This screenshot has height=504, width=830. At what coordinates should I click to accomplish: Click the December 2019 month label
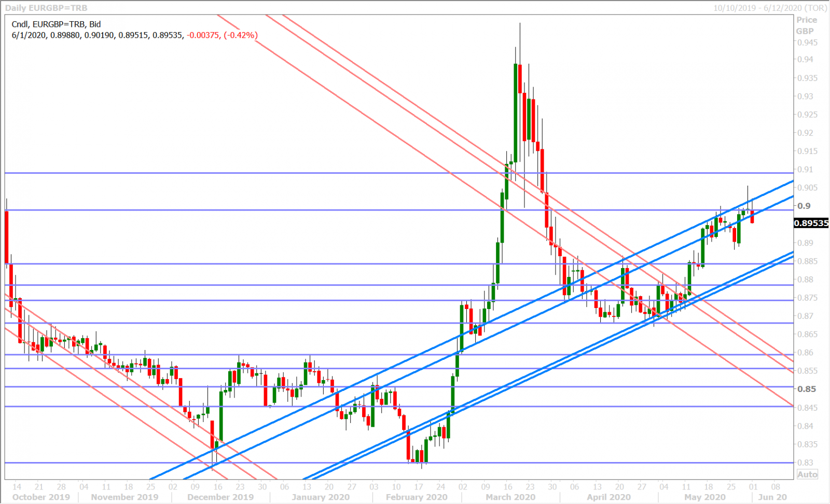click(x=220, y=497)
